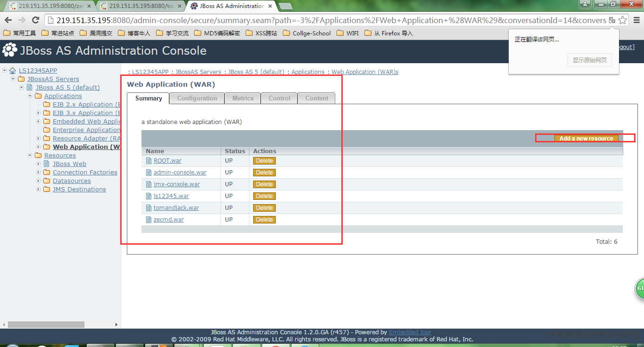This screenshot has height=347, width=644.
Task: Click the jmx-console.war file icon
Action: coord(149,184)
